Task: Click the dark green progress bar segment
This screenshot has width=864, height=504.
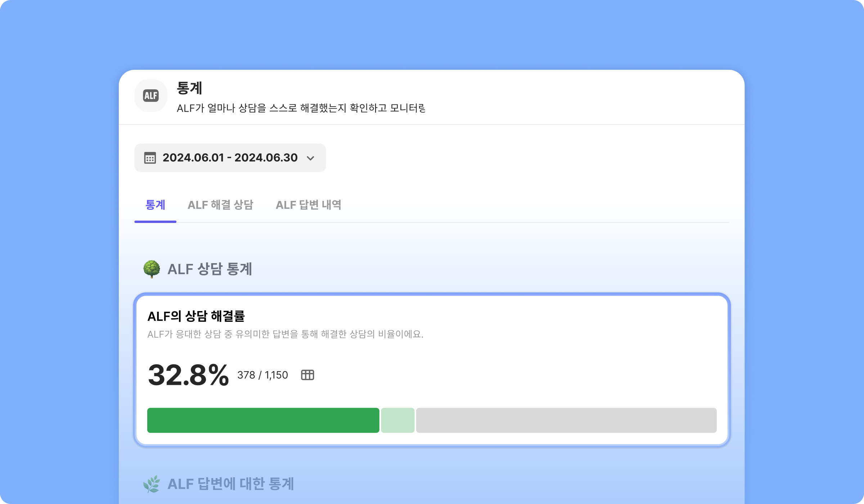Action: click(x=263, y=420)
